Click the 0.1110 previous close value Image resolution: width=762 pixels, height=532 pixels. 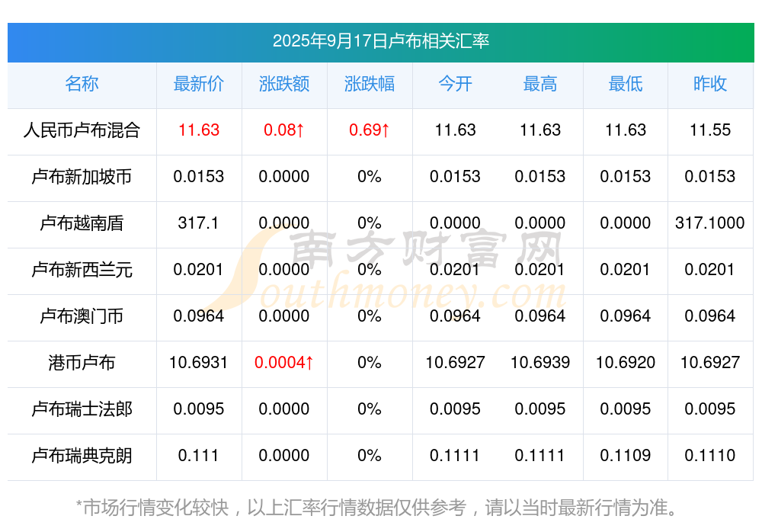(x=710, y=456)
